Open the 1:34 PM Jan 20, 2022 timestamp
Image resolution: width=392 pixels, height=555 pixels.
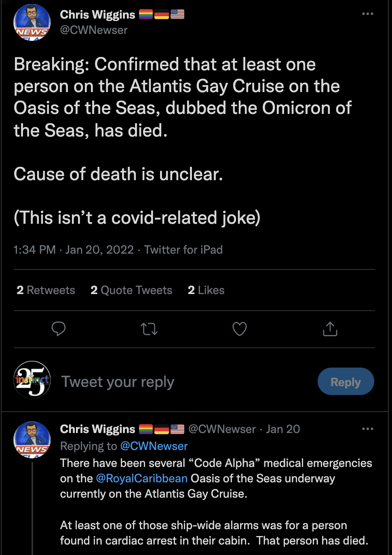tap(74, 250)
